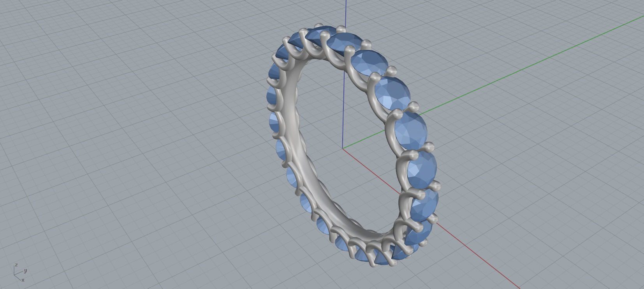The height and width of the screenshot is (289, 644).
Task: Click the origin point where the axes meet
Action: 343,149
